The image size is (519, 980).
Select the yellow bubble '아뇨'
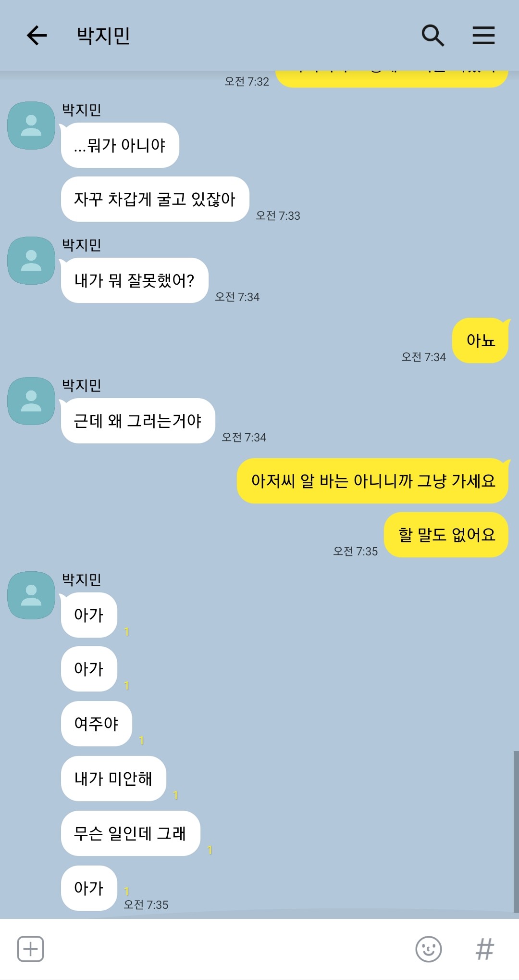click(480, 340)
